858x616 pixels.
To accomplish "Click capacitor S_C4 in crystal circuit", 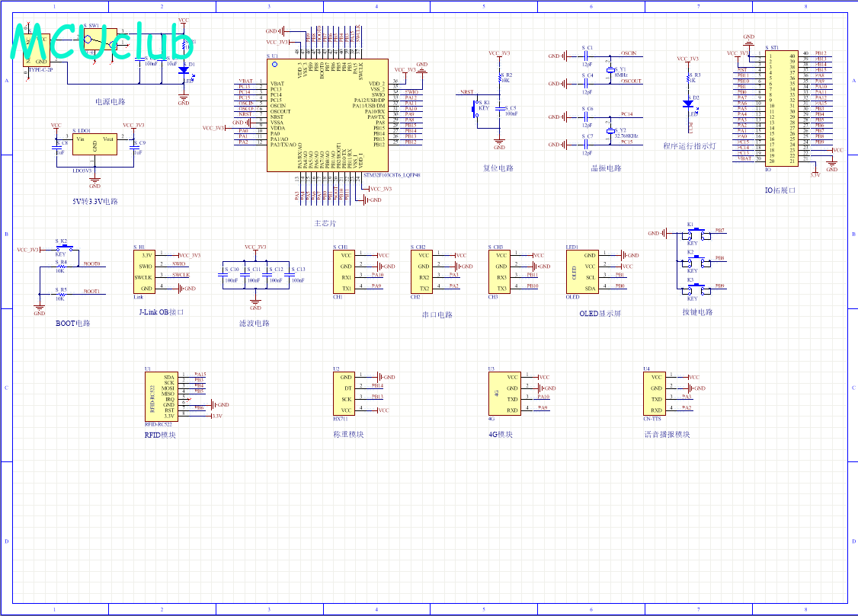I will click(x=586, y=84).
